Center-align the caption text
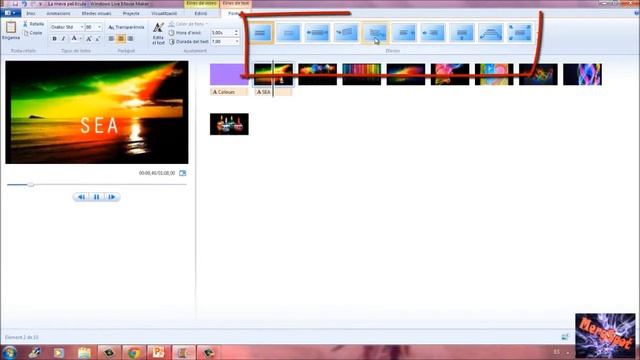Screen dimensions: 640x360 click(x=121, y=39)
